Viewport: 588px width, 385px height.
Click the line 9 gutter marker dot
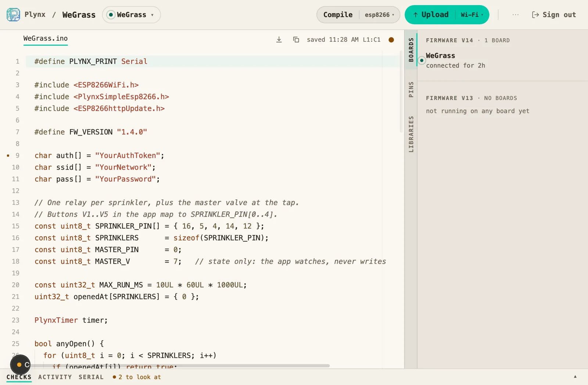pyautogui.click(x=8, y=156)
